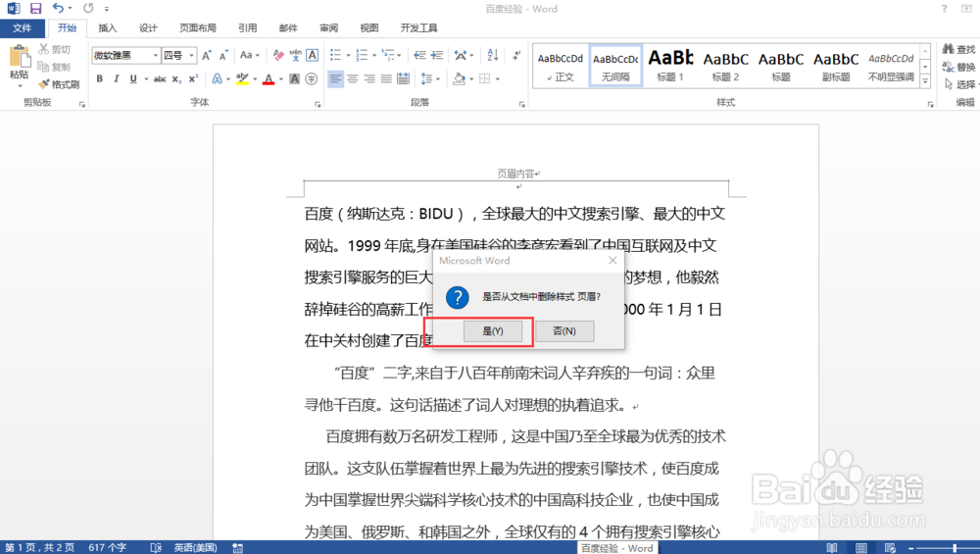
Task: Open the Change Case Aa dropdown
Action: tap(249, 55)
